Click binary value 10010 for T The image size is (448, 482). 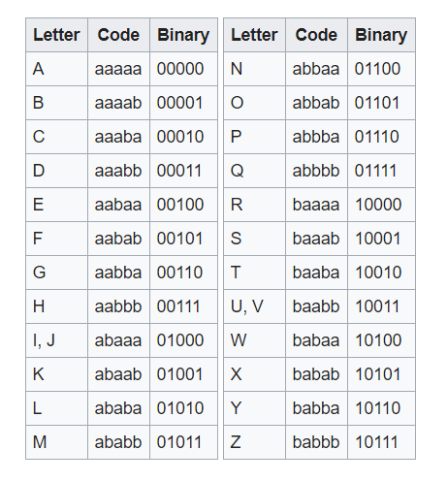point(381,273)
